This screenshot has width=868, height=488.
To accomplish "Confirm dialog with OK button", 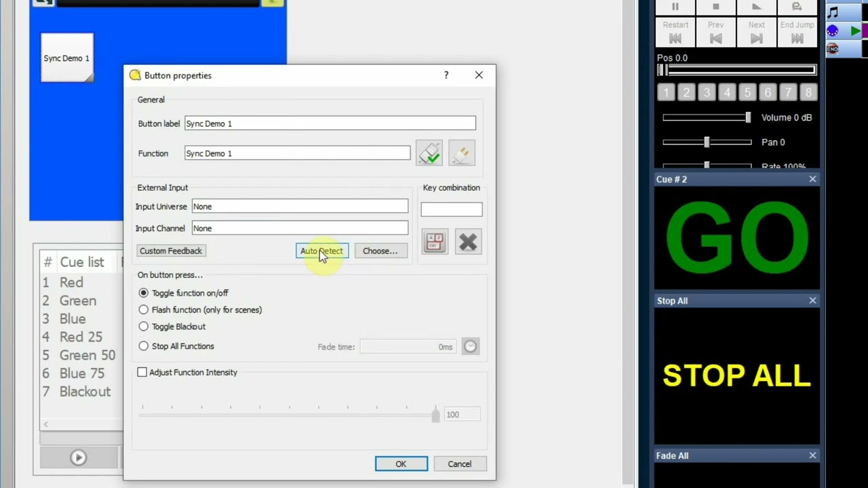I will tap(401, 464).
